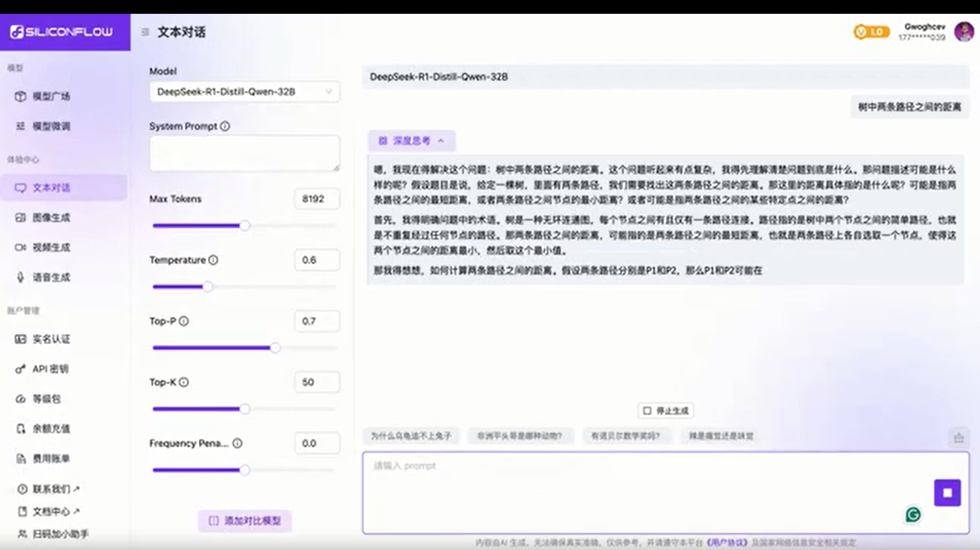Go to 语音生成 speech generation
Viewport: 980px width, 550px height.
coord(51,278)
